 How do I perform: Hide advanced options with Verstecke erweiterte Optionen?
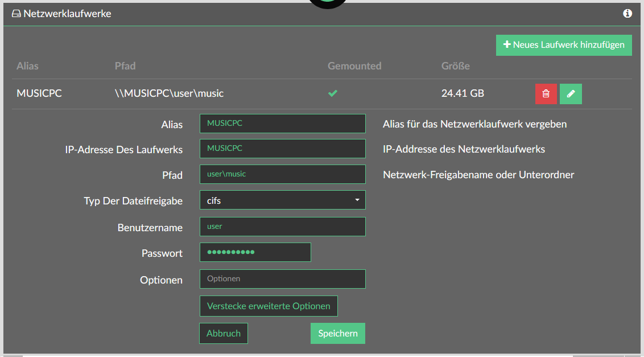point(269,306)
